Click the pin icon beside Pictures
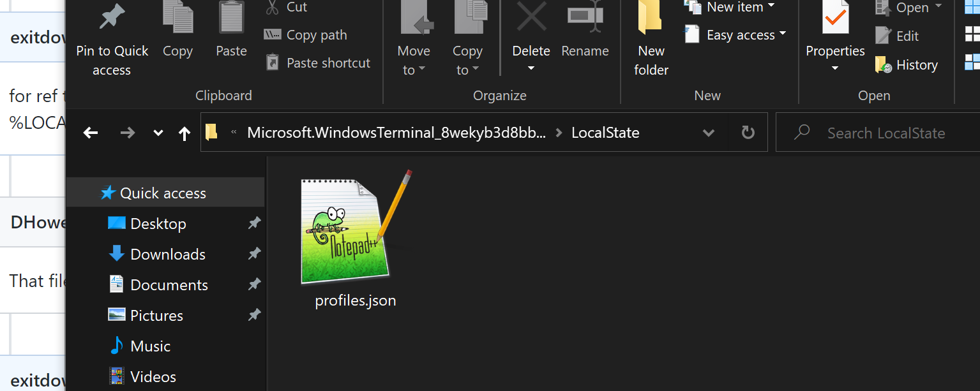 click(x=254, y=315)
